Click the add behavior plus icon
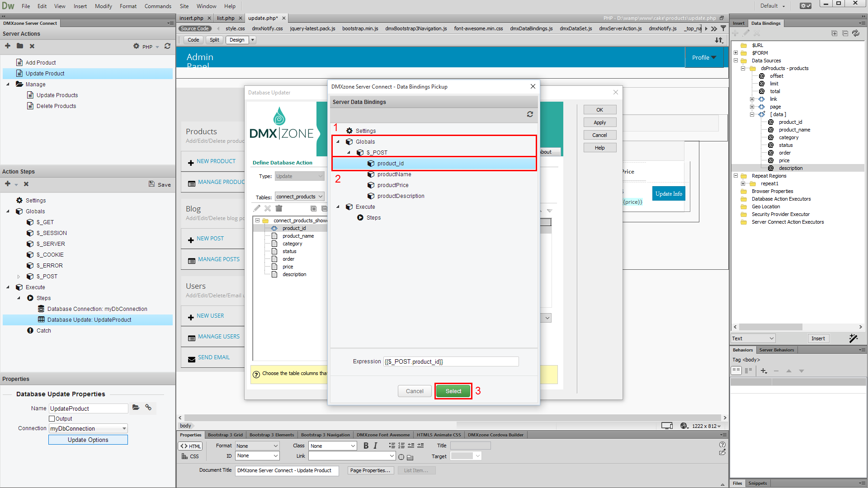 tap(764, 371)
